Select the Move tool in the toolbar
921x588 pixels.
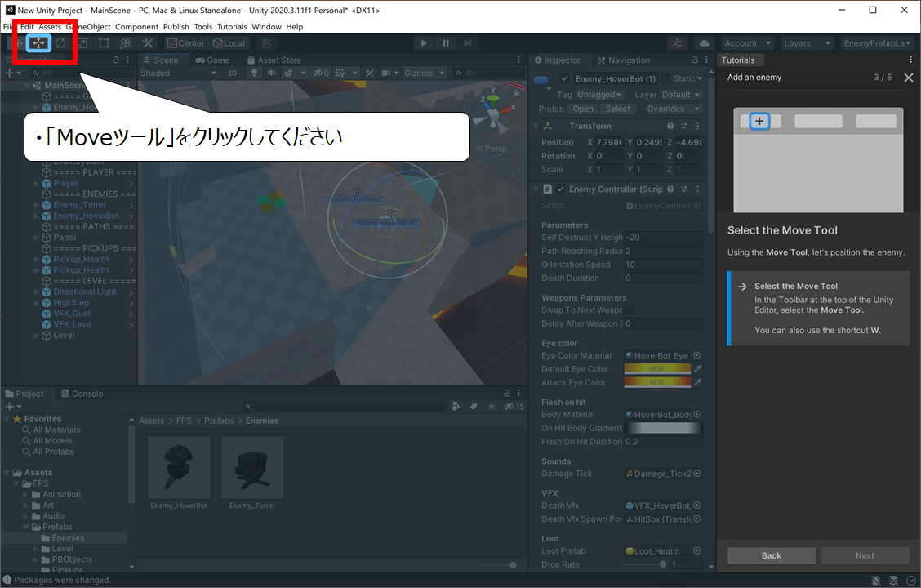[38, 43]
